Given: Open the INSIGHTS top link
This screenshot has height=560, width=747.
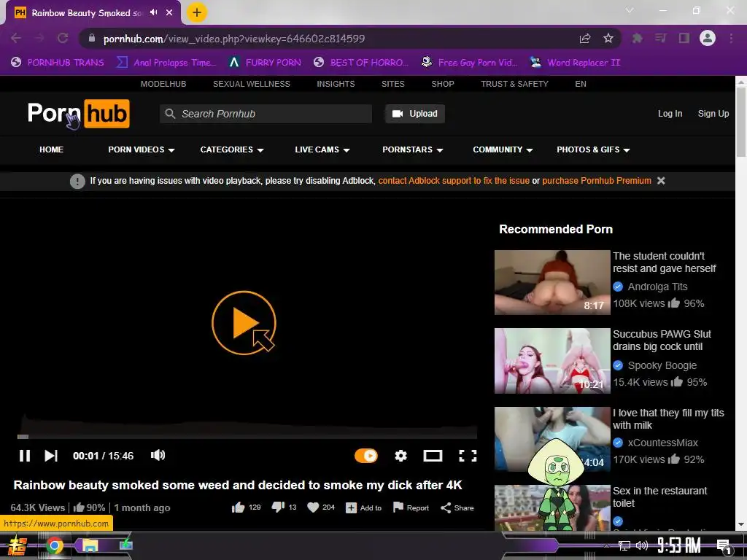Looking at the screenshot, I should pyautogui.click(x=336, y=84).
